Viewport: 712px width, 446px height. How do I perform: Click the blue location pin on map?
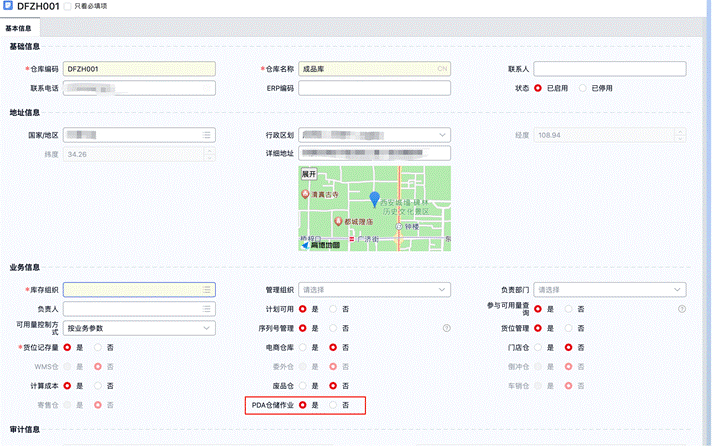click(375, 199)
